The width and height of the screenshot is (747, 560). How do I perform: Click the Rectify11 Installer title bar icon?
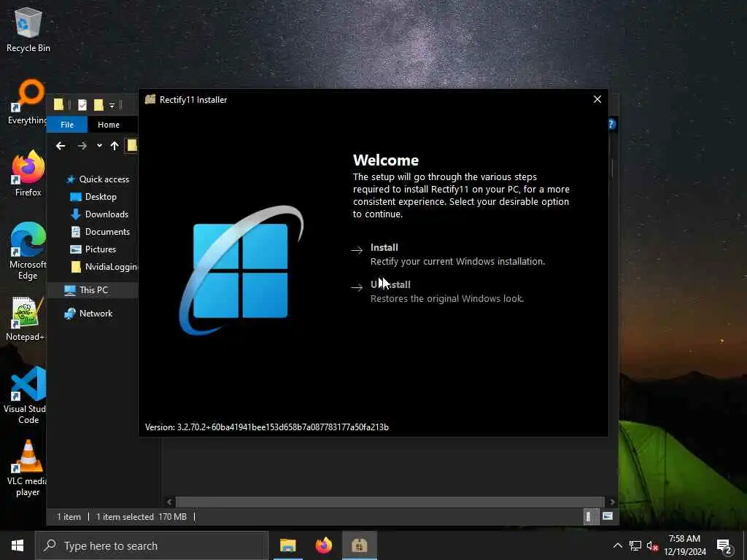coord(150,99)
